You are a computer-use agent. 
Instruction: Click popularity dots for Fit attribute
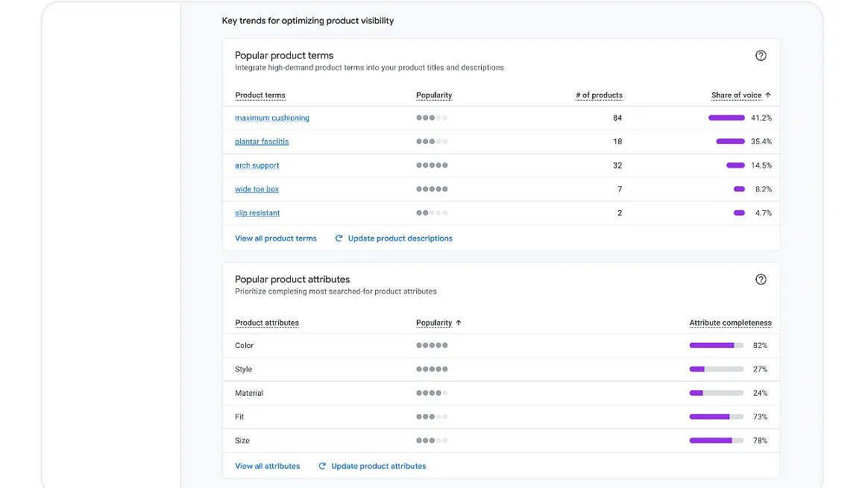432,416
